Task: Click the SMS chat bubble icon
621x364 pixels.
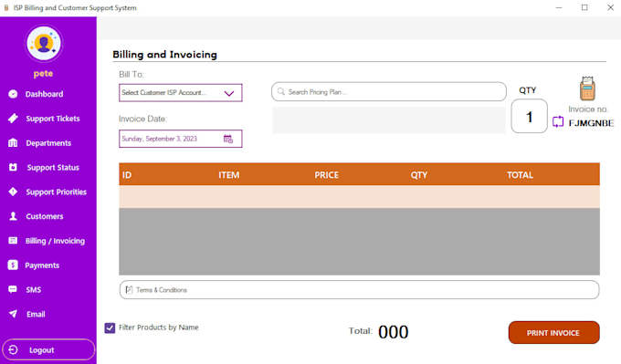Action: (13, 289)
